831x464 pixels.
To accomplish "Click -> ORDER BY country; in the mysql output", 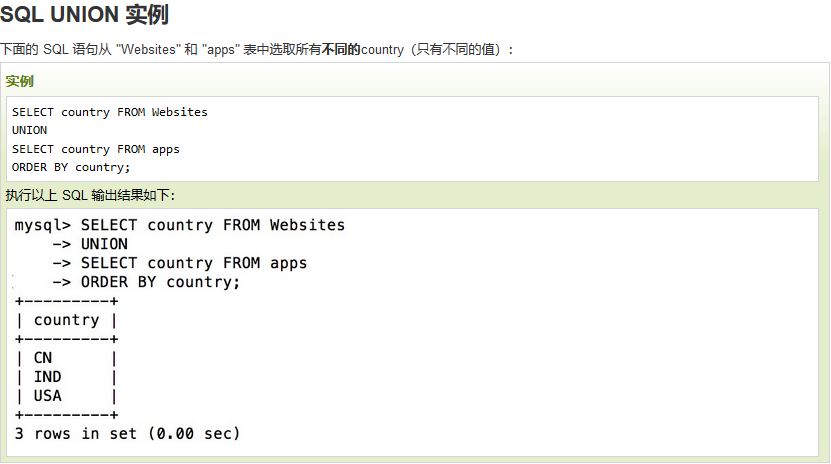I will (x=146, y=282).
